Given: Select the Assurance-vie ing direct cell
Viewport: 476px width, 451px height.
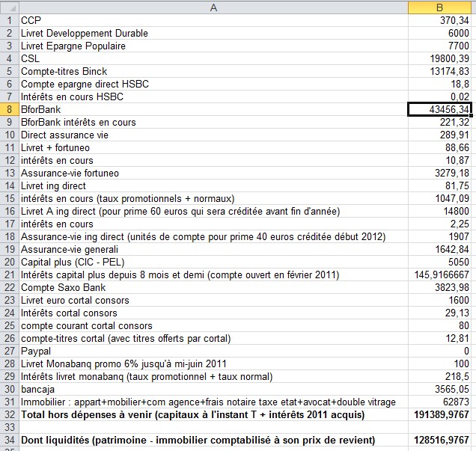Looking at the screenshot, I should click(x=213, y=236).
